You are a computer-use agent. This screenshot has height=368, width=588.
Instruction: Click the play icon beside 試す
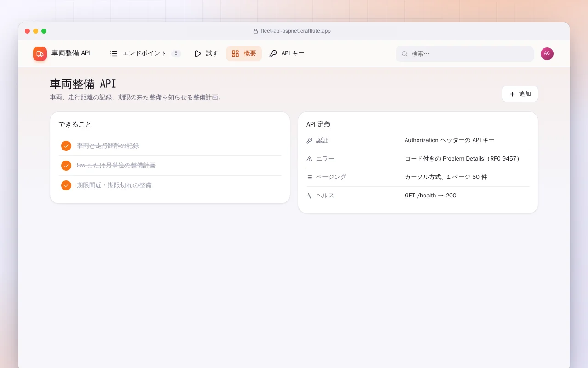(198, 53)
